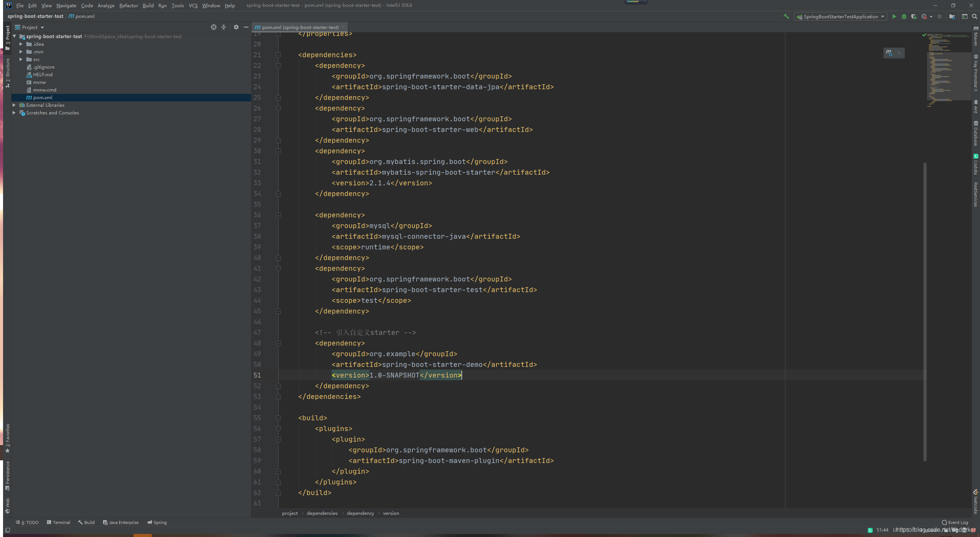This screenshot has width=980, height=537.
Task: Select pom.xml in project tree
Action: click(39, 97)
